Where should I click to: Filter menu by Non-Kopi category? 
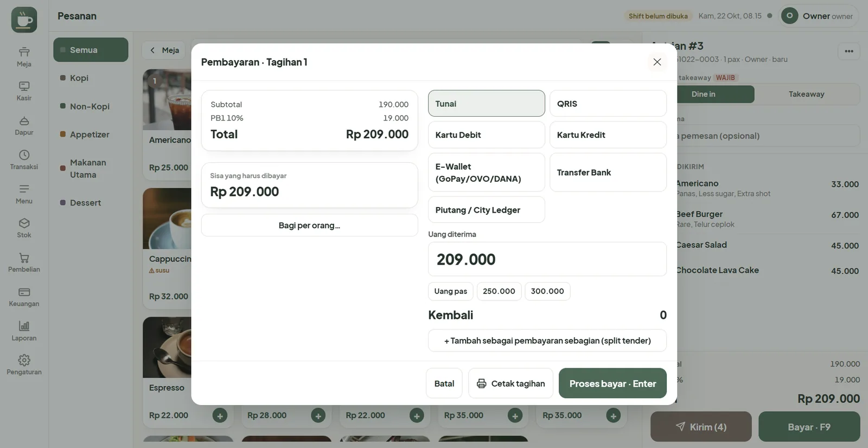point(91,106)
